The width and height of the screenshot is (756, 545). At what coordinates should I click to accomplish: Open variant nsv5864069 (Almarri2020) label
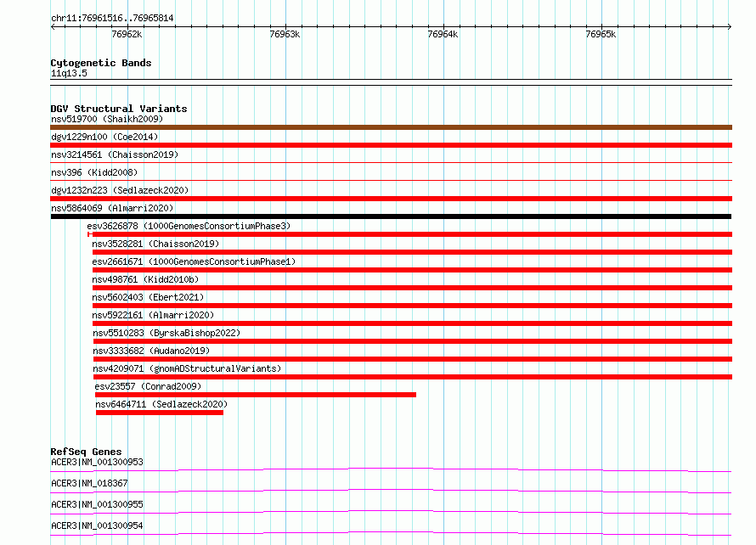pos(112,208)
